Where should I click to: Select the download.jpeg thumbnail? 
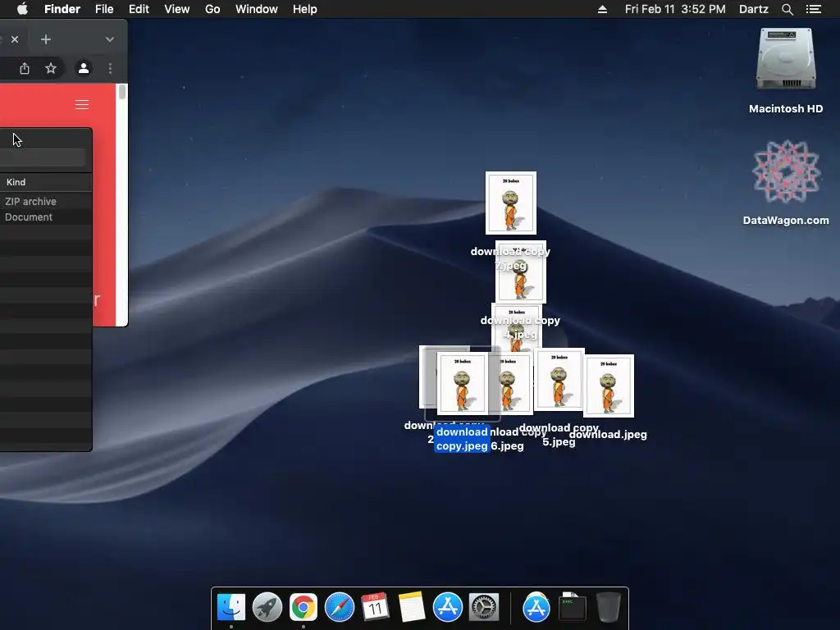609,386
